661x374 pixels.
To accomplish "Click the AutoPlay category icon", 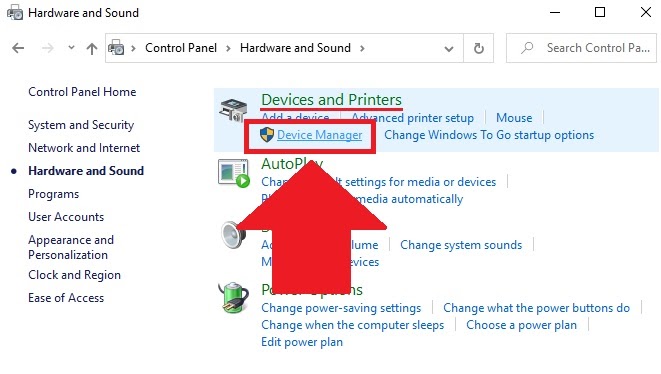I will pyautogui.click(x=234, y=173).
